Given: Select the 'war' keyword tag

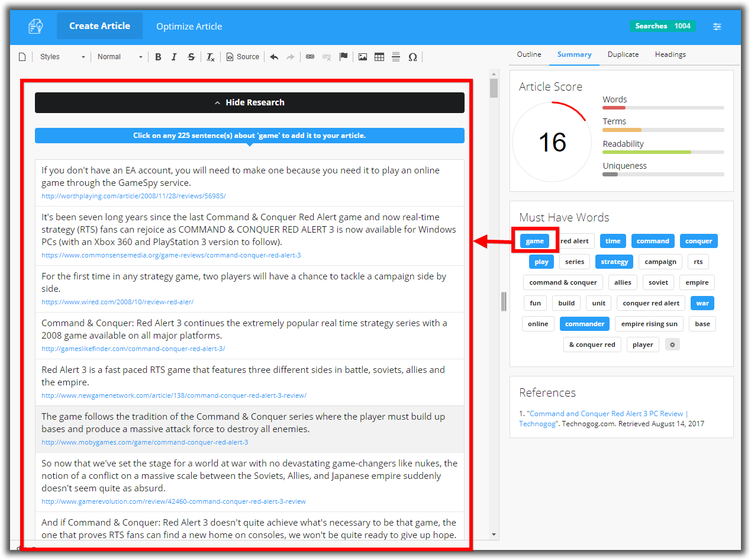Looking at the screenshot, I should tap(702, 303).
